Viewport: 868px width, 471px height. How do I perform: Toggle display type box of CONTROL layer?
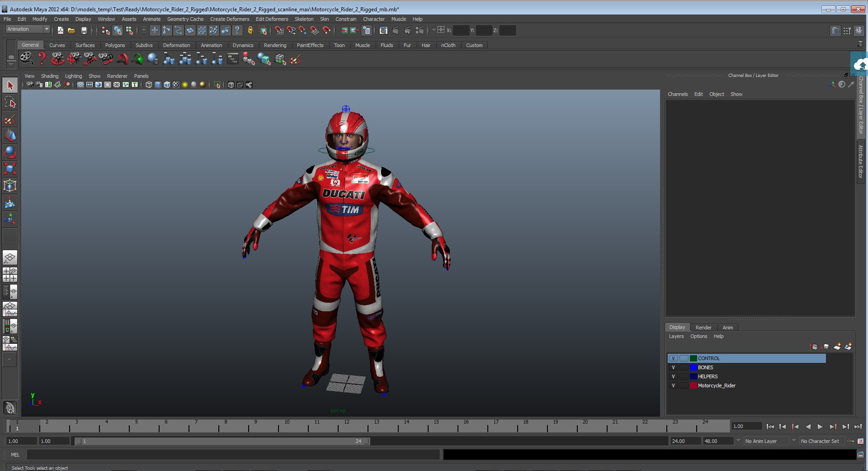click(684, 358)
